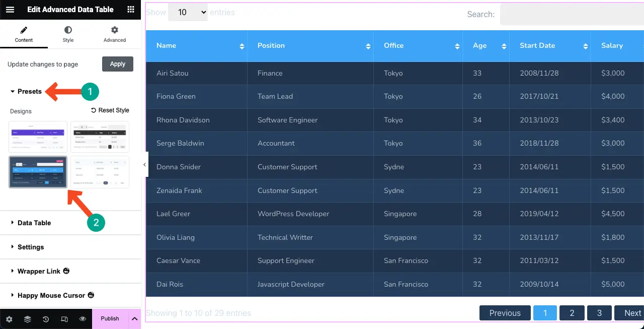Click the Javascript Developer cell
The image size is (644, 329).
[x=310, y=284]
